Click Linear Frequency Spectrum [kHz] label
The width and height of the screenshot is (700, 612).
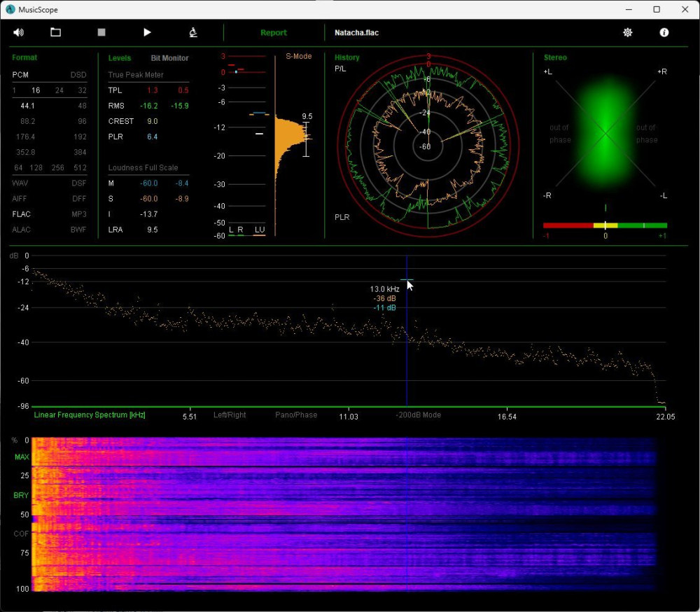[90, 415]
